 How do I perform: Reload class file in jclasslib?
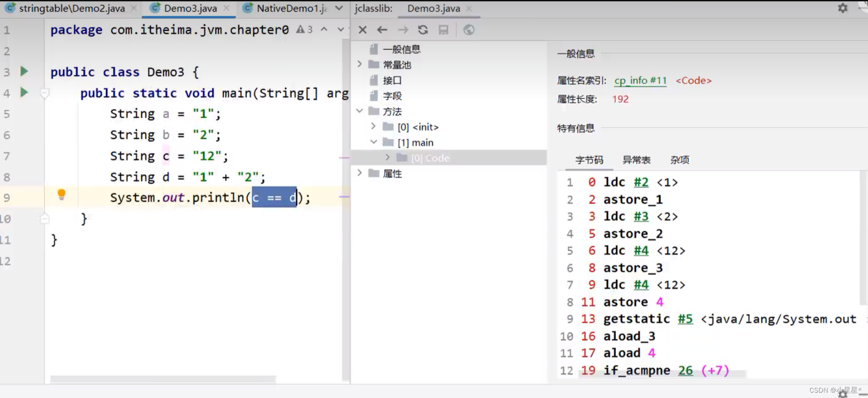(x=423, y=30)
